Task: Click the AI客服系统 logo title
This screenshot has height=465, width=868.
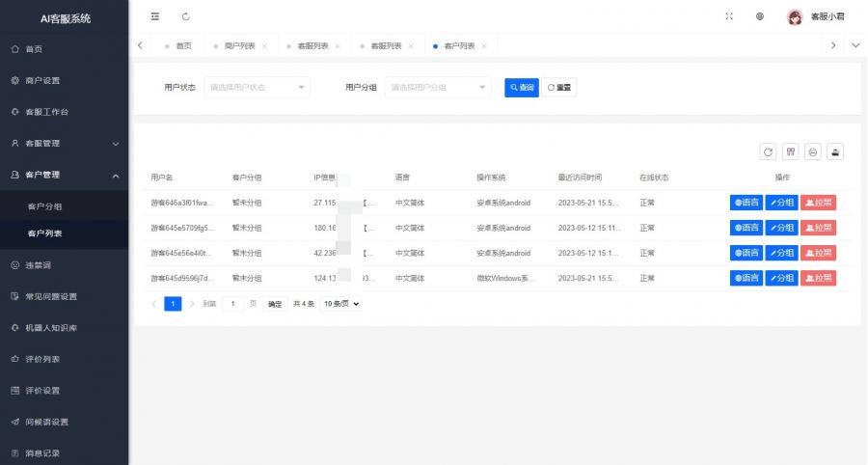Action: coord(66,19)
